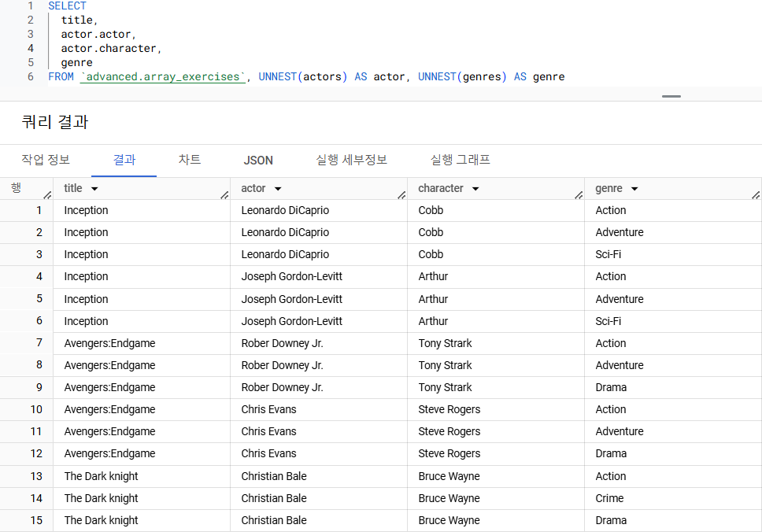Open the genre column sort dropdown
The image size is (762, 532).
point(634,189)
